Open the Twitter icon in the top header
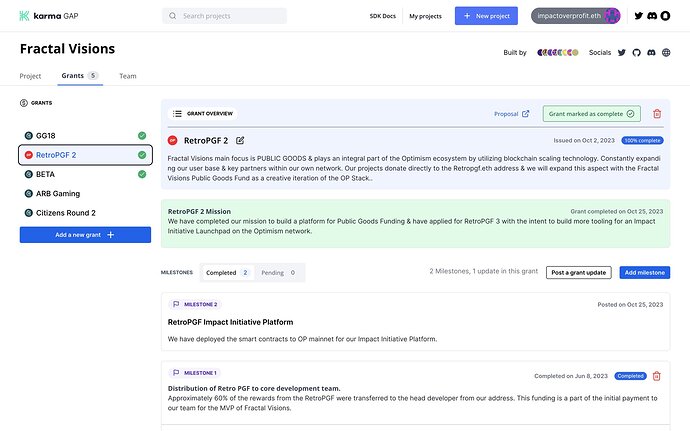Viewport: 690px width, 431px height. coord(639,16)
